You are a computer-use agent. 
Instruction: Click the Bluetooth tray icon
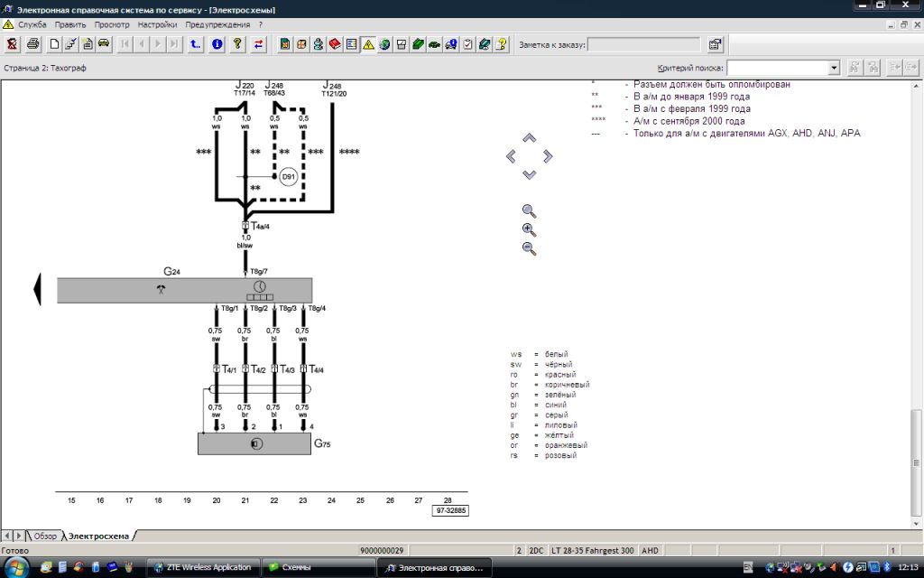click(887, 567)
